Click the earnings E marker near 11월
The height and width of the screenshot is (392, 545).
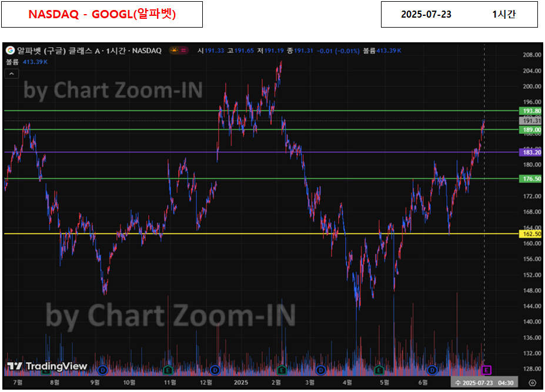[x=168, y=370]
